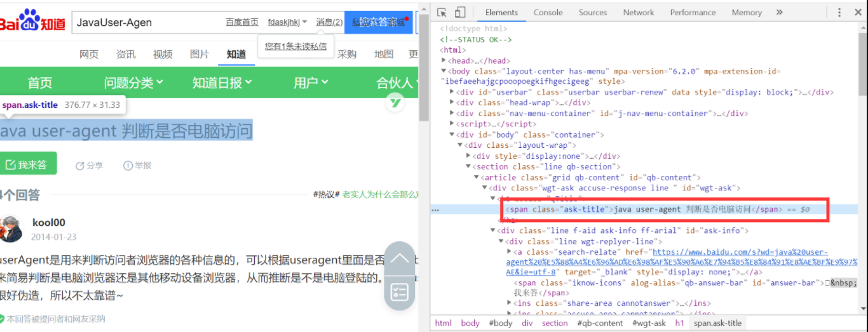Select 图片 search category
The width and height of the screenshot is (868, 332).
pos(200,54)
